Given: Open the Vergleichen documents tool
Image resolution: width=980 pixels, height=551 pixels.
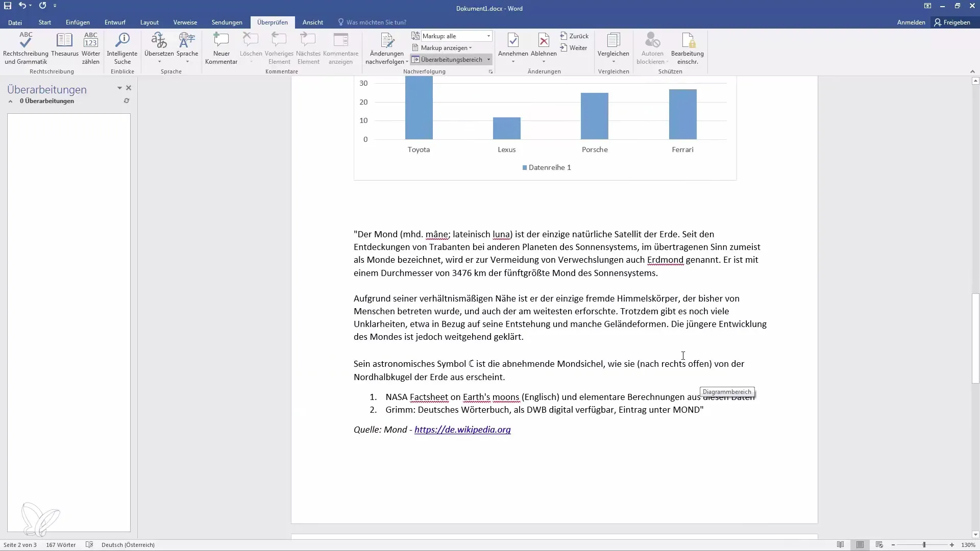Looking at the screenshot, I should click(614, 48).
